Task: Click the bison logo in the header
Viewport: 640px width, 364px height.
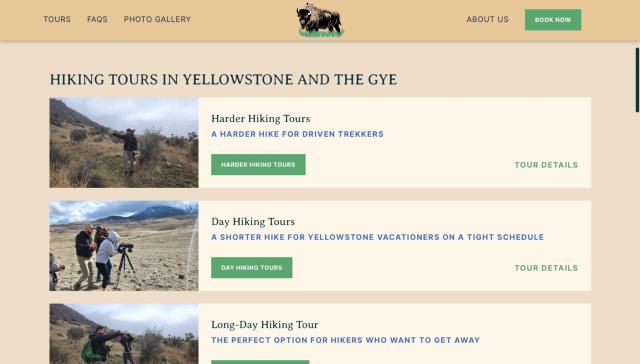Action: tap(320, 20)
